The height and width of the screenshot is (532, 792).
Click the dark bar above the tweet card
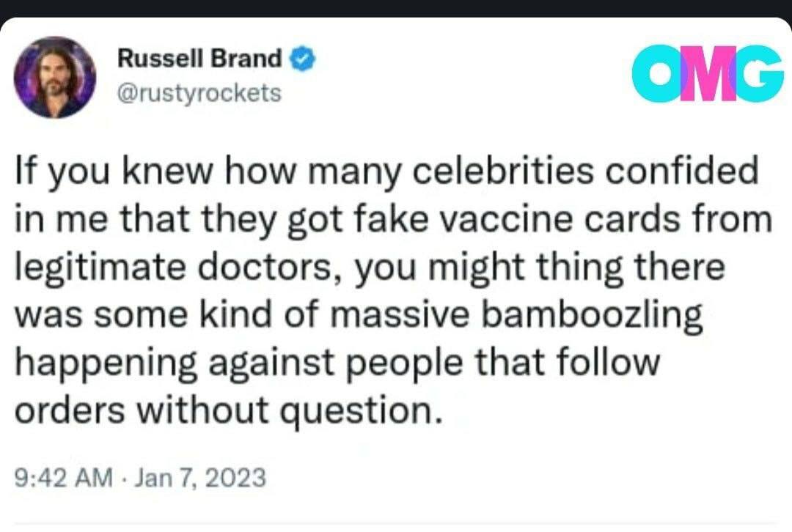(396, 8)
